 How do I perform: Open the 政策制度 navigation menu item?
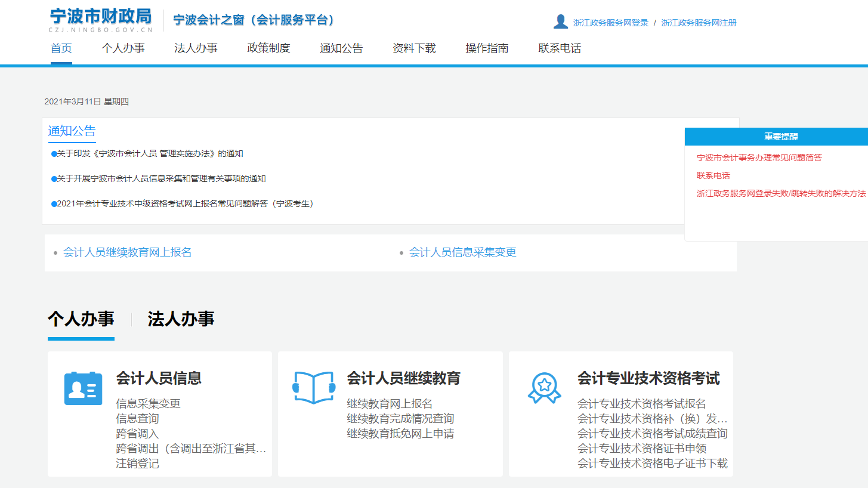click(268, 48)
